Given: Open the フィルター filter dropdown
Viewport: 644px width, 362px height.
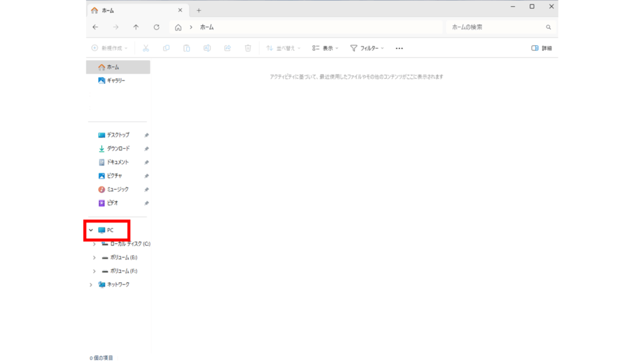Looking at the screenshot, I should (x=367, y=48).
